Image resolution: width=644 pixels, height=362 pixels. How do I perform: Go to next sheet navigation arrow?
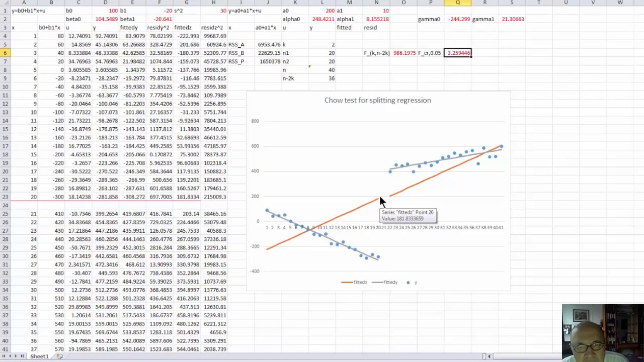17,356
